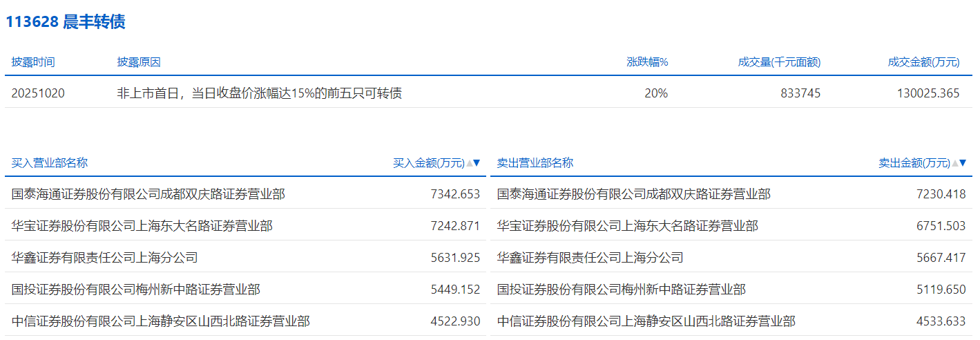Click the 买入金额(万元) column header
The height and width of the screenshot is (340, 980).
[428, 163]
